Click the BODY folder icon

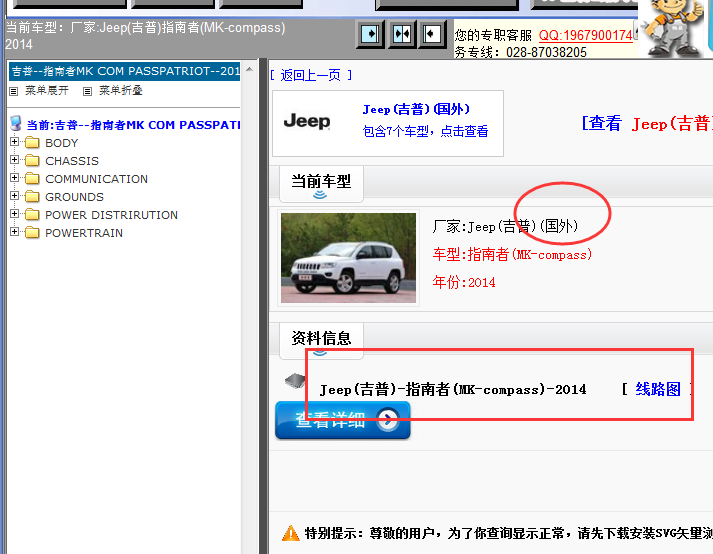[x=32, y=143]
